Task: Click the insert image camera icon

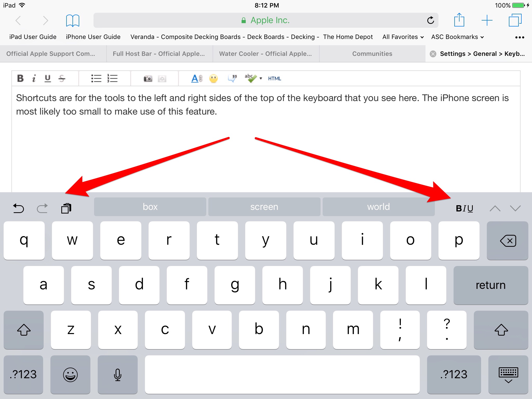Action: (x=148, y=78)
